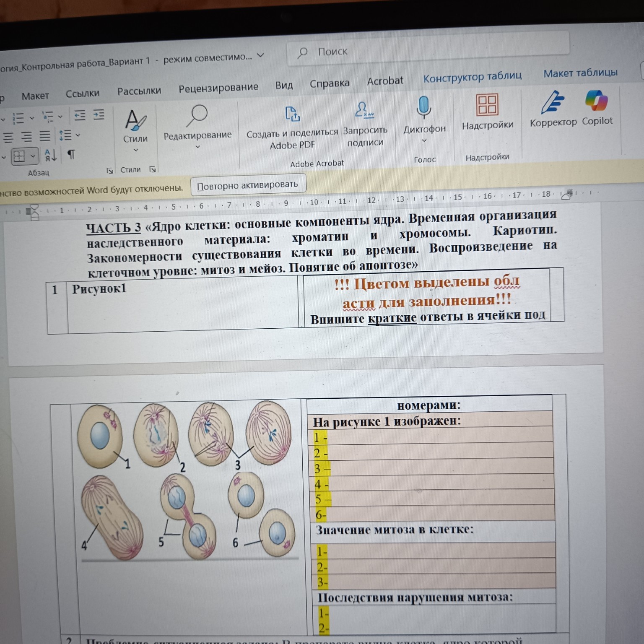Decrease paragraph indent
This screenshot has height=644, width=644.
pos(80,115)
